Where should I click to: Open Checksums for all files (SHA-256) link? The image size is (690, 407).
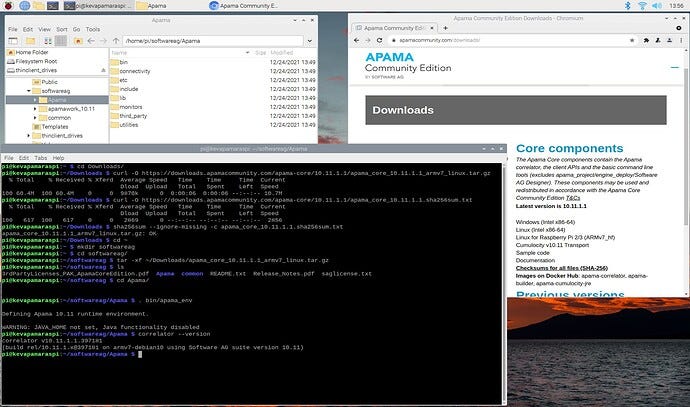coord(562,268)
